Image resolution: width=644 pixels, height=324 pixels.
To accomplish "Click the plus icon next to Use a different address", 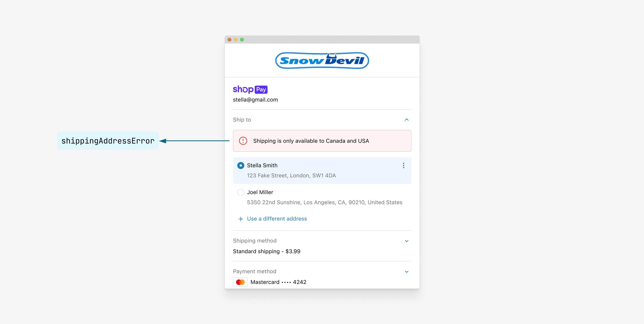I will point(241,219).
